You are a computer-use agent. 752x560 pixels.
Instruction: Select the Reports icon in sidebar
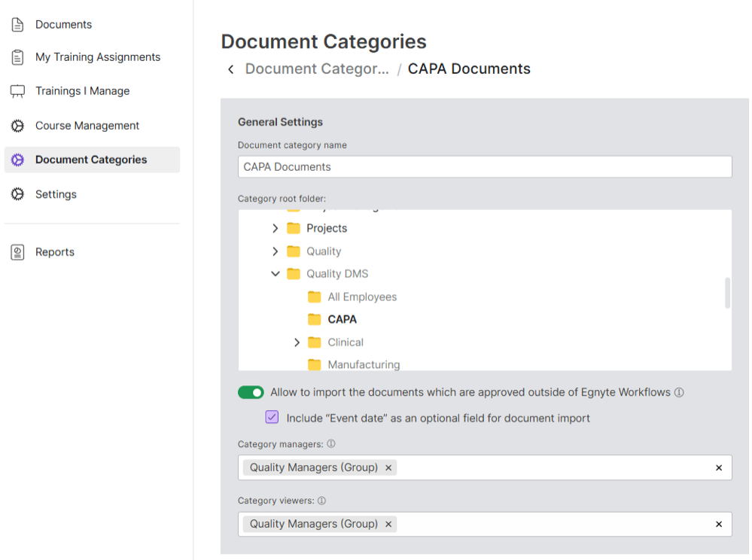click(x=17, y=251)
